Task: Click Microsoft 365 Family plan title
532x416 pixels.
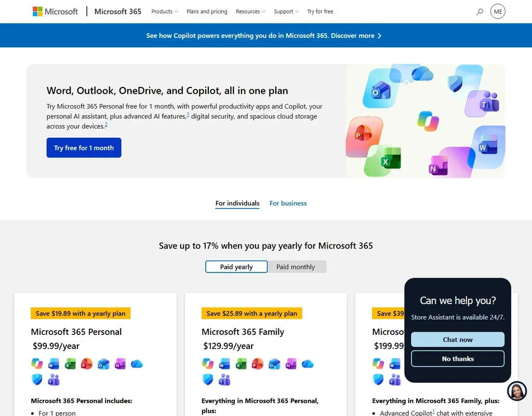Action: [x=243, y=332]
